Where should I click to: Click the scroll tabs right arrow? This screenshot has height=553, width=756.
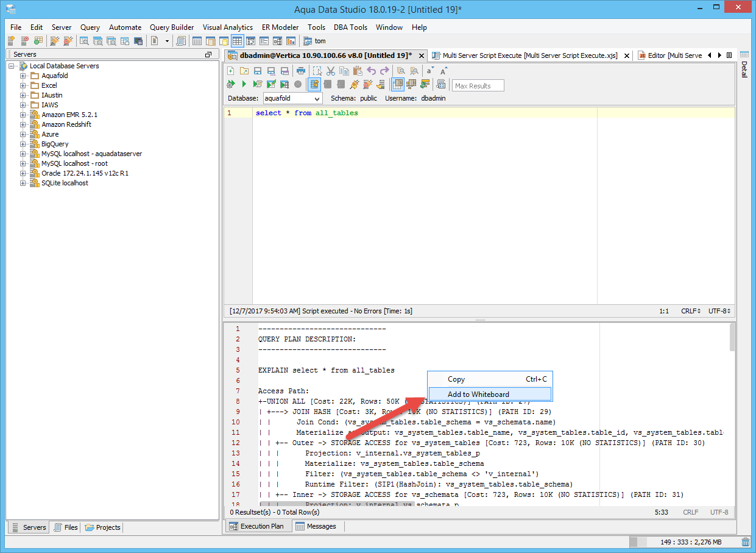click(719, 55)
